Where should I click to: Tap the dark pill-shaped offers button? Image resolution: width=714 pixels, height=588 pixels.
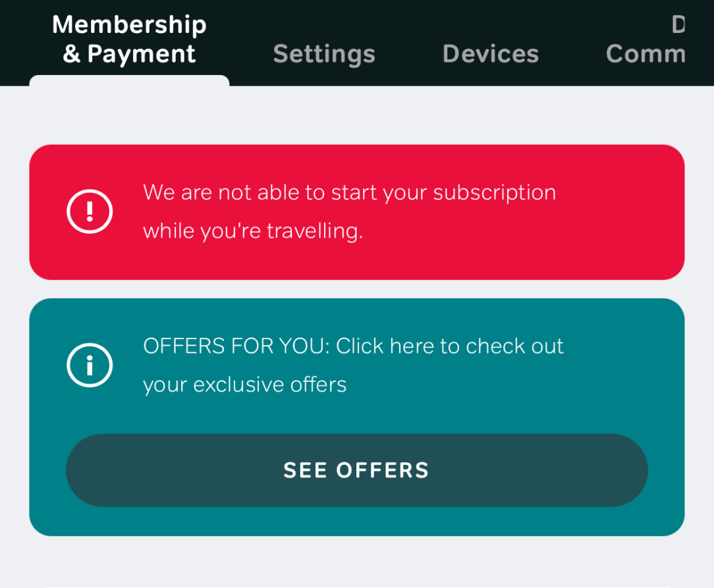coord(356,470)
